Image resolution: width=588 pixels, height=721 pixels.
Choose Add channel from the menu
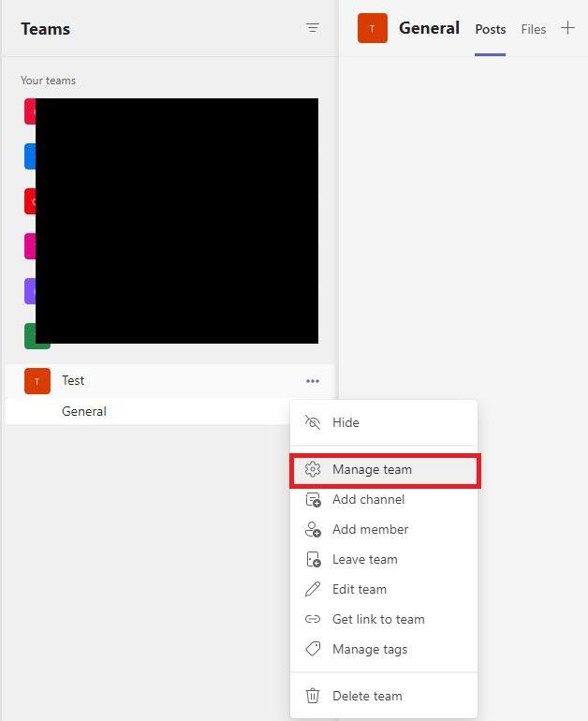tap(384, 499)
